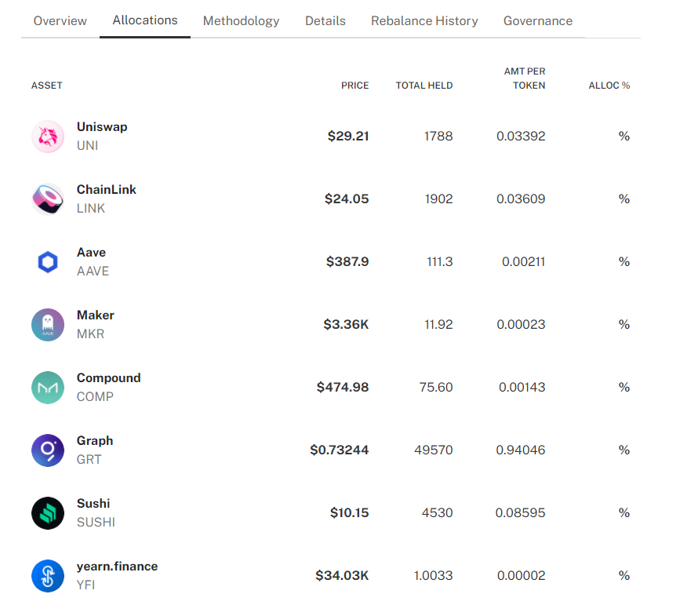Click the purple icon beside Graph
Image resolution: width=698 pixels, height=616 pixels.
point(48,450)
